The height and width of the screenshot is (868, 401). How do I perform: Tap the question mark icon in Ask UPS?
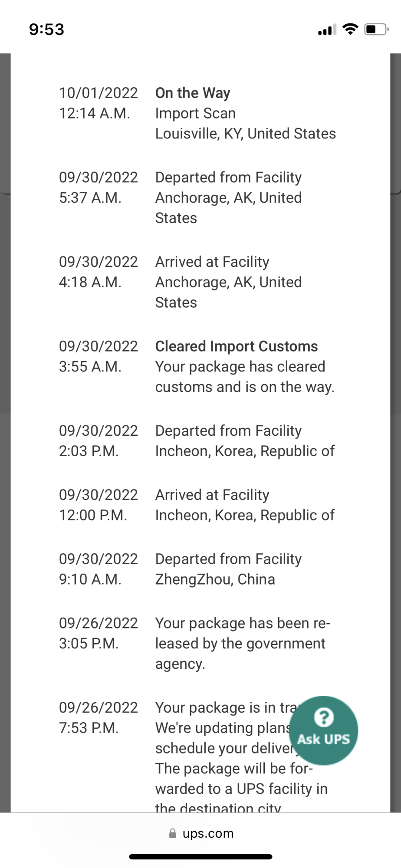[324, 717]
